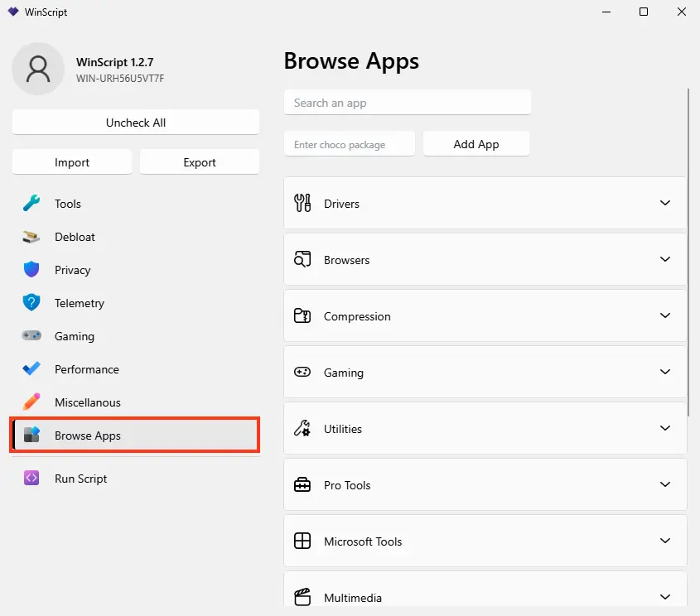This screenshot has width=700, height=616.
Task: Expand the Compression category chevron
Action: [665, 315]
